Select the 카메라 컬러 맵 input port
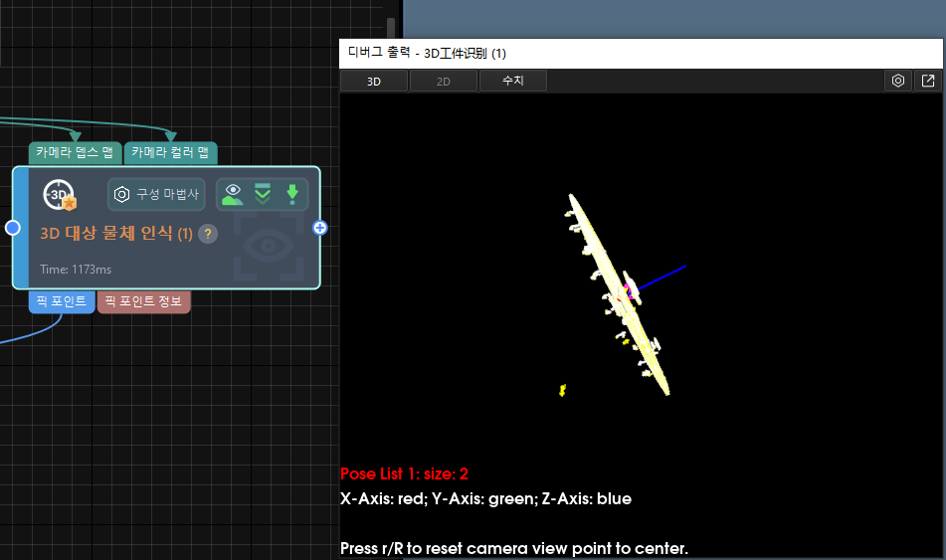 (x=170, y=152)
